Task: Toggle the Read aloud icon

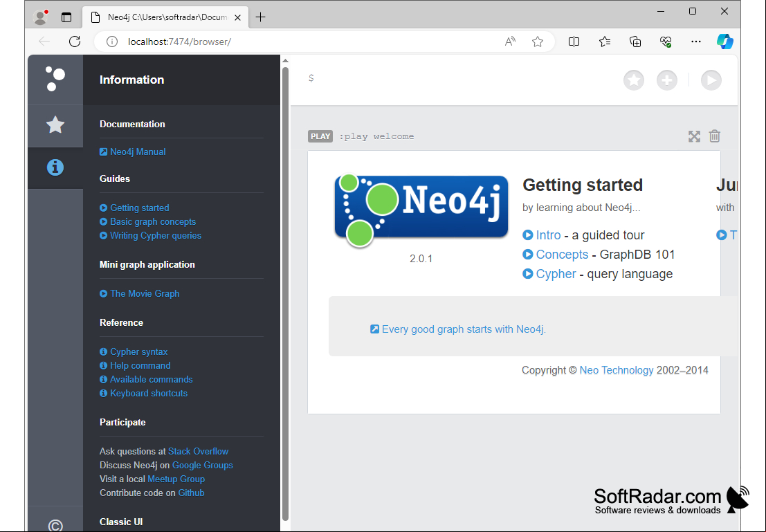Action: coord(510,42)
